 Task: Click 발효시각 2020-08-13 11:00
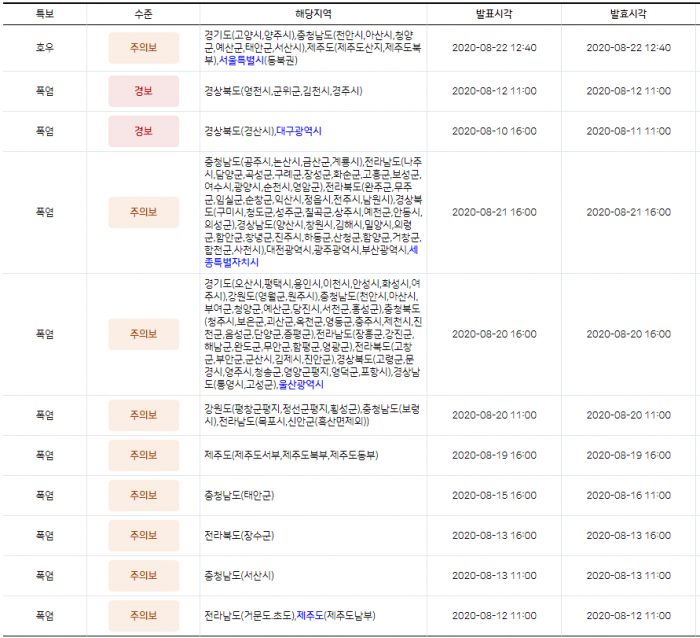click(629, 575)
